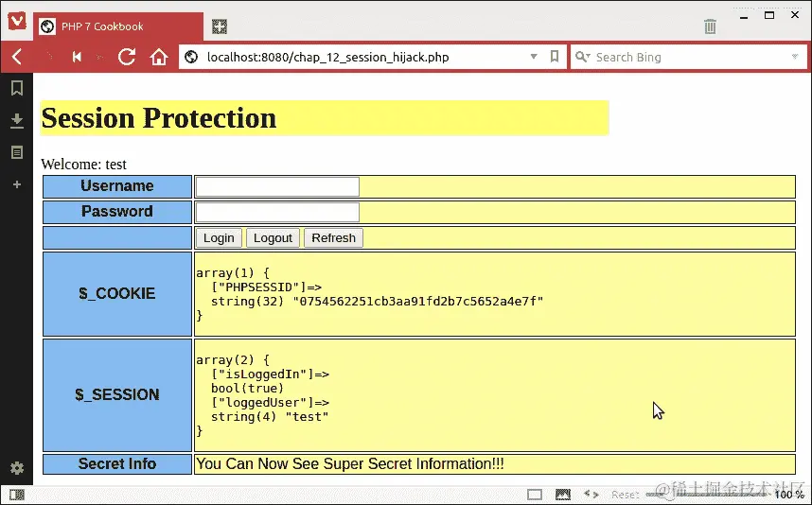Click the Password label cell
The image size is (812, 505).
tap(117, 212)
